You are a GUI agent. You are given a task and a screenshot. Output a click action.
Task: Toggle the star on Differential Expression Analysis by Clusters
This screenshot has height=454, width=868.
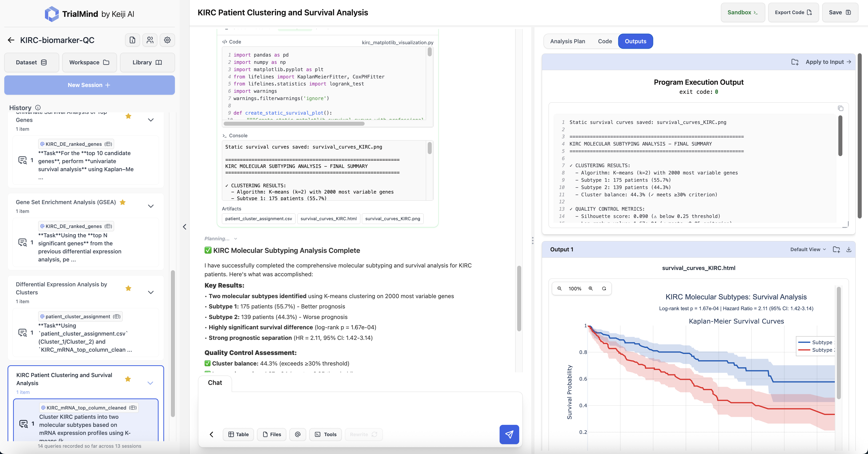pyautogui.click(x=128, y=289)
